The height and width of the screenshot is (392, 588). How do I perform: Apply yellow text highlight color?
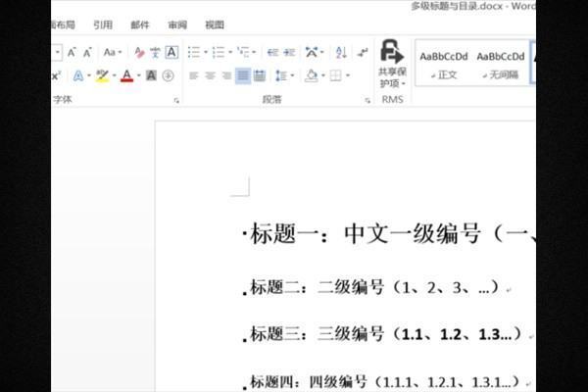tap(102, 76)
